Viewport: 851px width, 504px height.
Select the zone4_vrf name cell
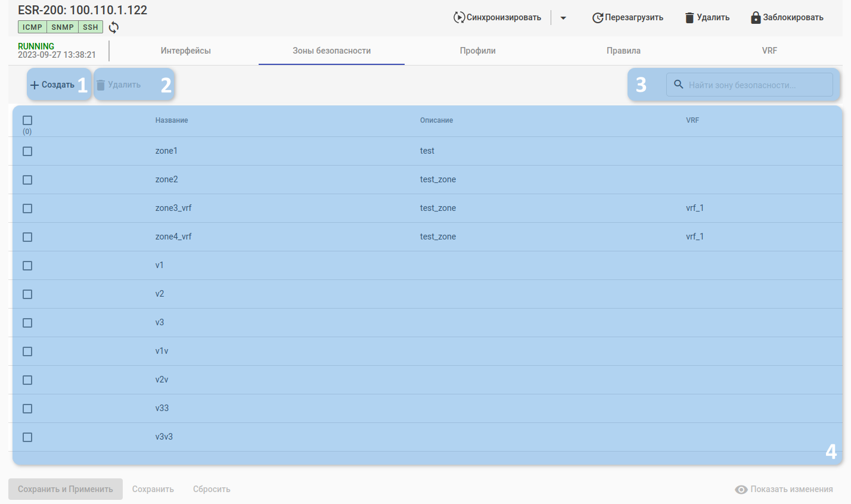(173, 237)
